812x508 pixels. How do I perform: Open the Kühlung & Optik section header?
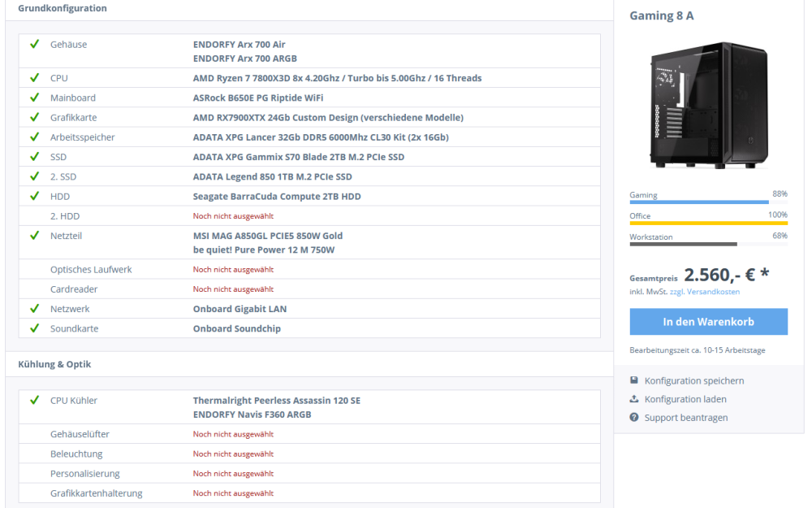click(x=54, y=364)
